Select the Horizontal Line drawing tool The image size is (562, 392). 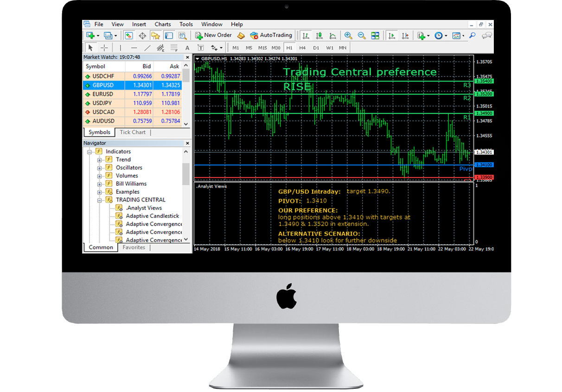pyautogui.click(x=133, y=47)
